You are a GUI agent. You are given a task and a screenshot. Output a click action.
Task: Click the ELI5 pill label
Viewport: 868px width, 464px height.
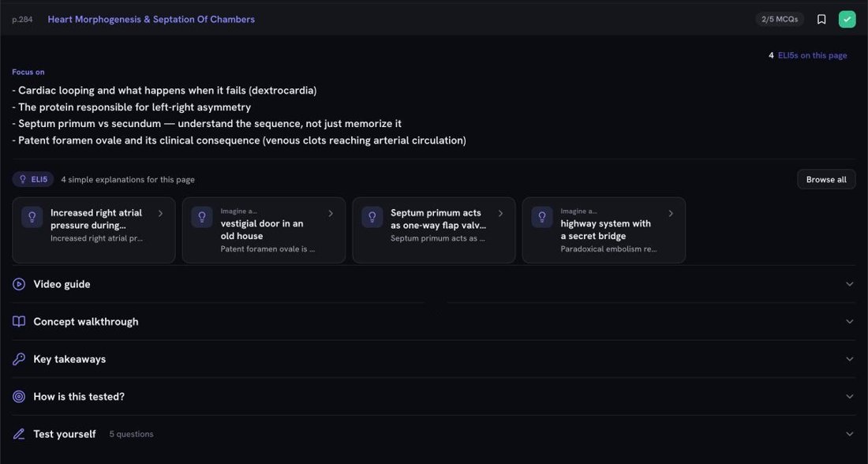coord(33,179)
